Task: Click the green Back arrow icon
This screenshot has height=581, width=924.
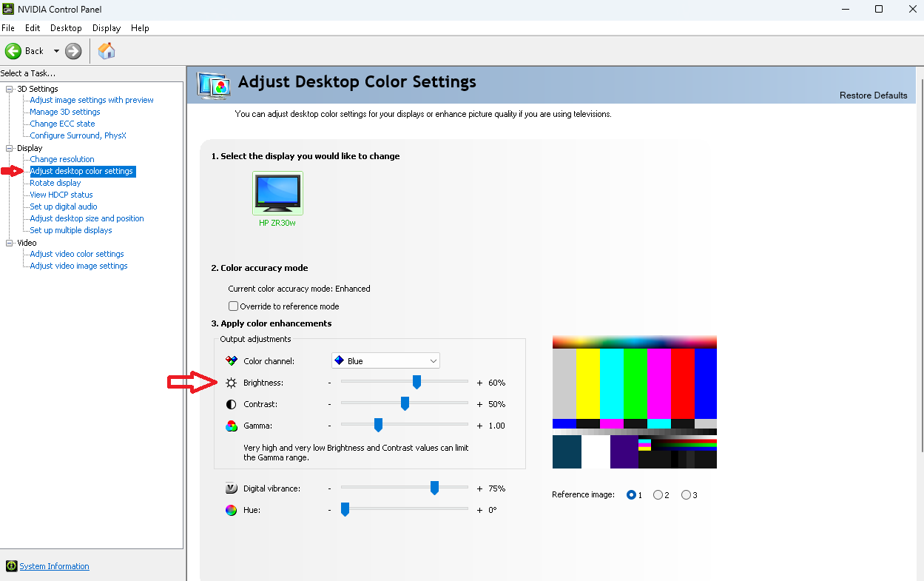Action: (13, 51)
